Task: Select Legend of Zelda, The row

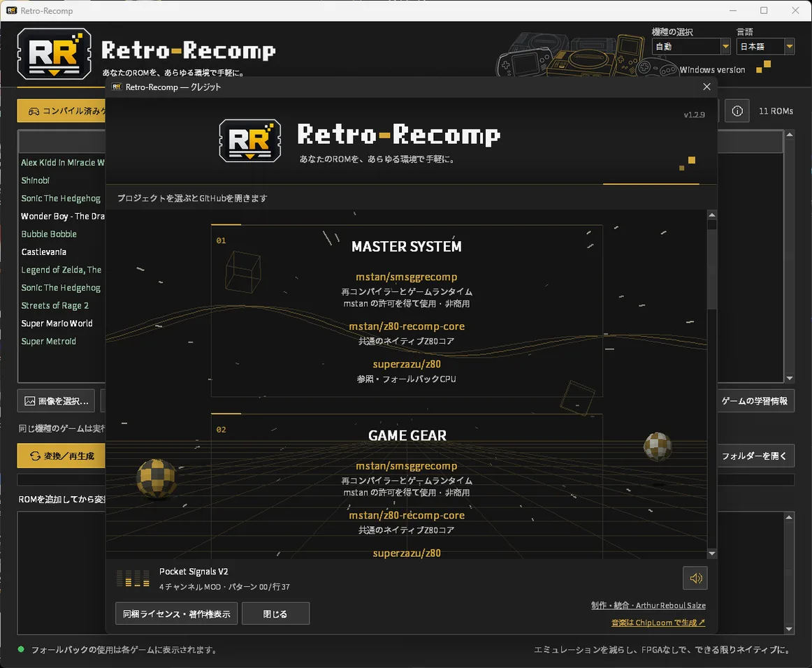Action: click(x=62, y=270)
